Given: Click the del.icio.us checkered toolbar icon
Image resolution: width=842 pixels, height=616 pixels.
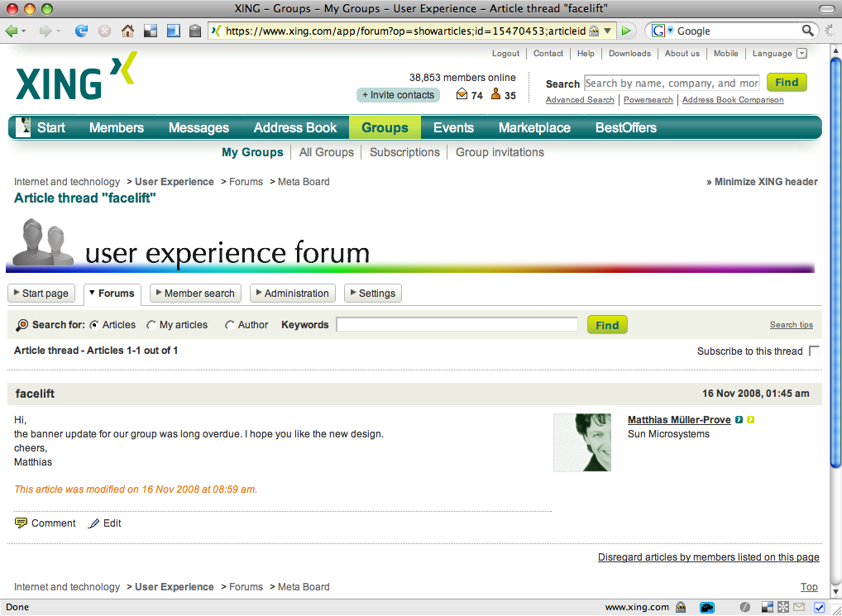Looking at the screenshot, I should click(x=151, y=31).
